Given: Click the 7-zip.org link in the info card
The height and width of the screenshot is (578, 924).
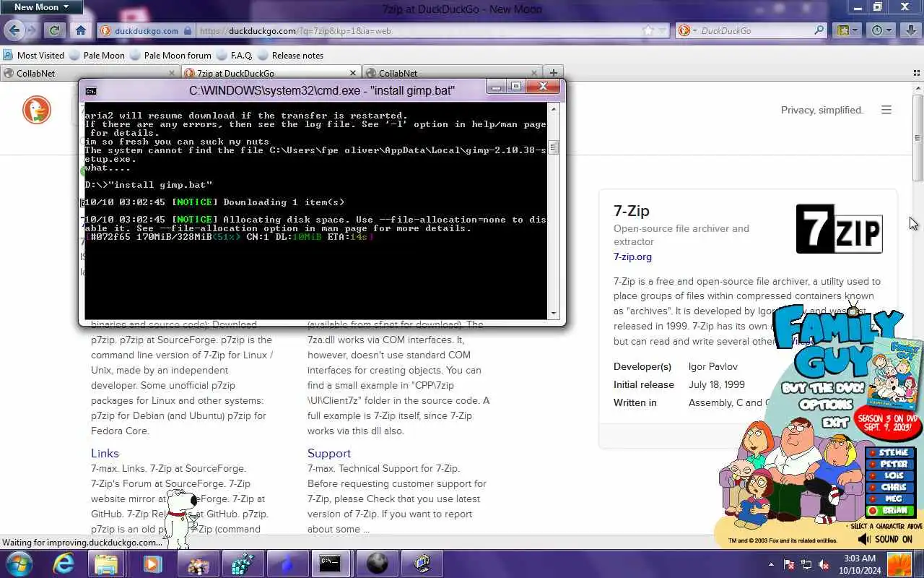Looking at the screenshot, I should tap(632, 256).
